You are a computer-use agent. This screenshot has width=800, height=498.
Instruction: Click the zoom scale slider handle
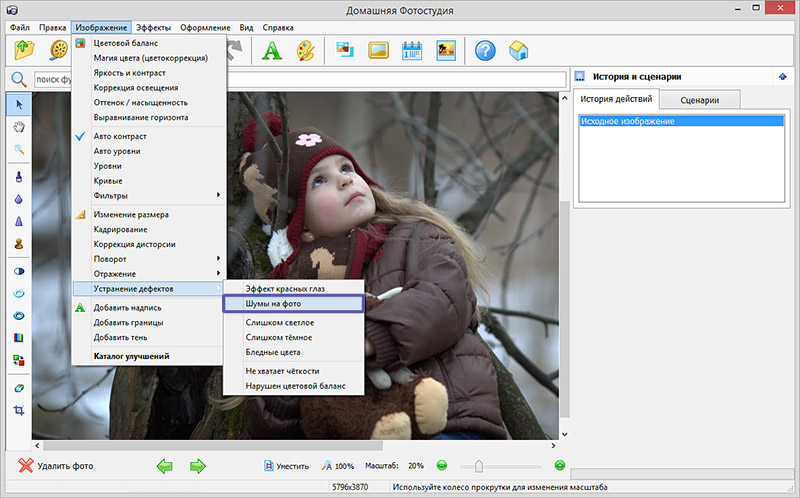pos(480,465)
